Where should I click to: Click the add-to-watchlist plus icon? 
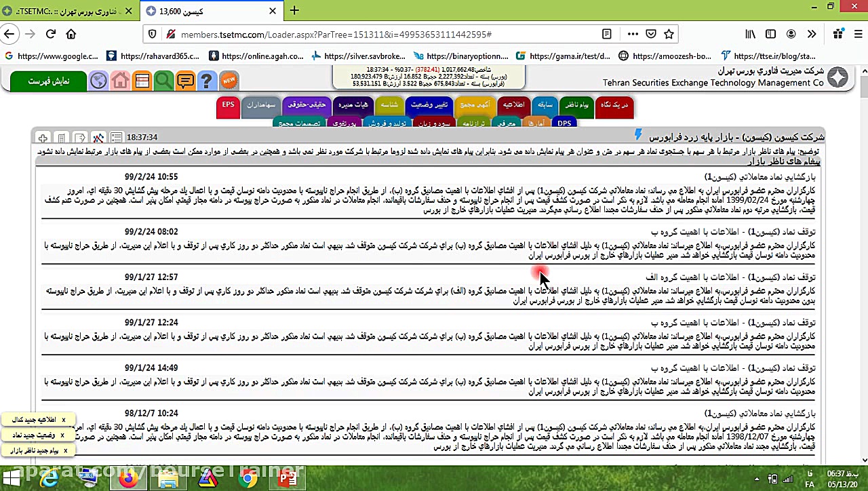tap(42, 138)
